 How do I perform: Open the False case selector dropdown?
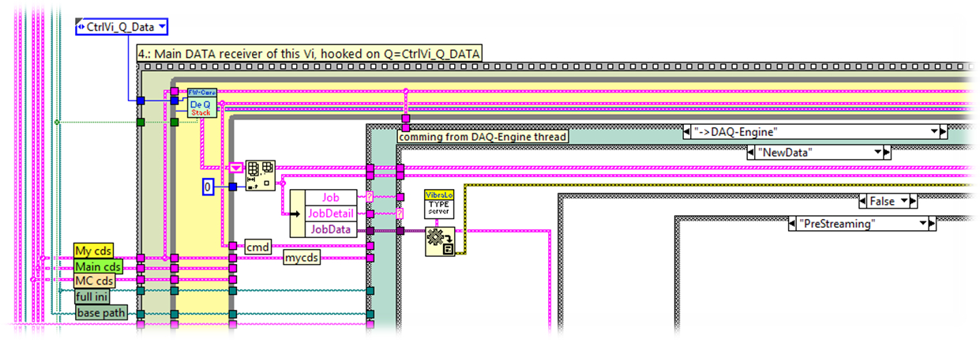tap(903, 202)
